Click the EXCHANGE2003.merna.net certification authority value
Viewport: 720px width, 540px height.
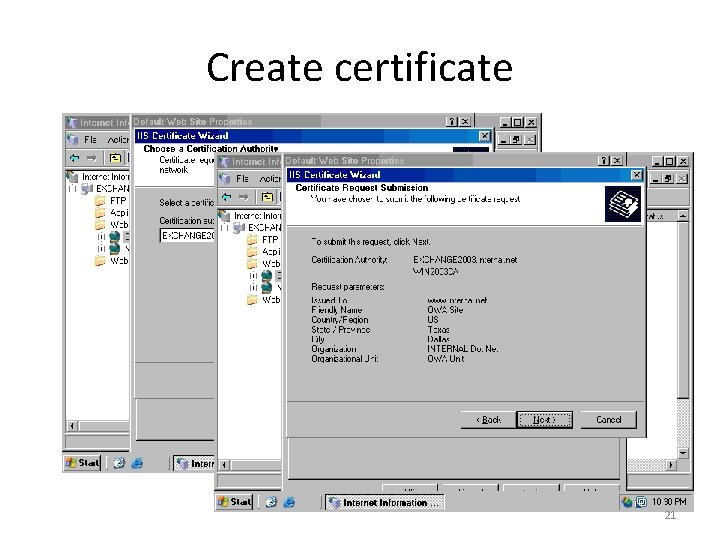(465, 260)
